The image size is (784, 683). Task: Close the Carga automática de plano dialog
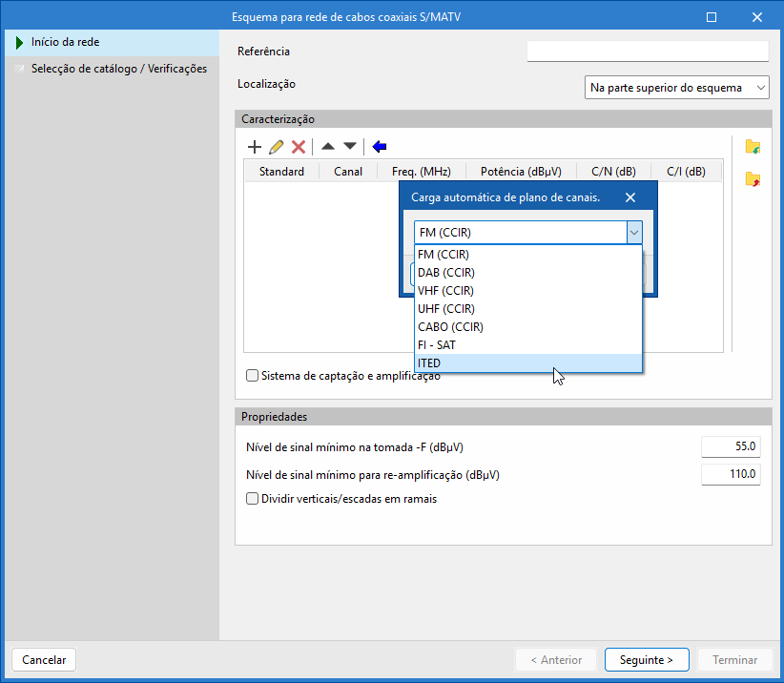630,198
